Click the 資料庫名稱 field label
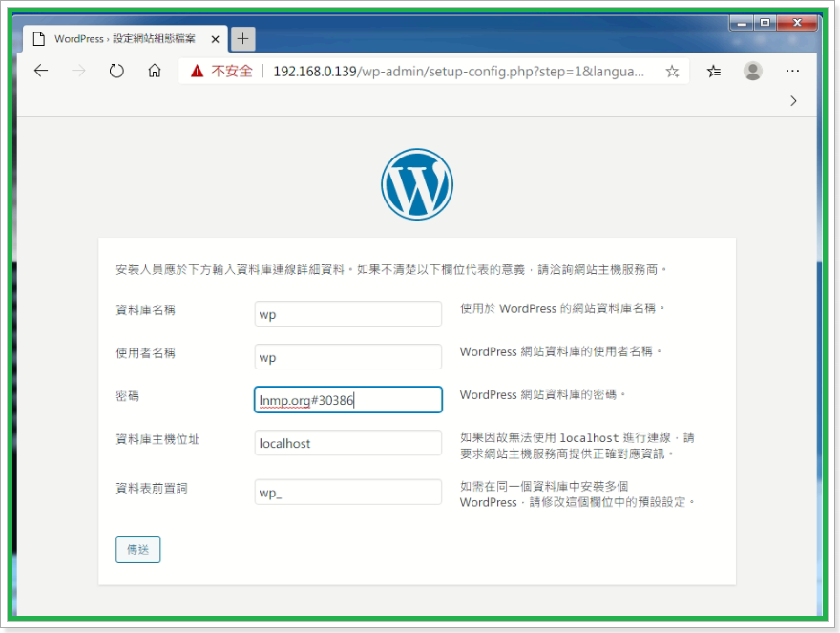 pos(146,309)
